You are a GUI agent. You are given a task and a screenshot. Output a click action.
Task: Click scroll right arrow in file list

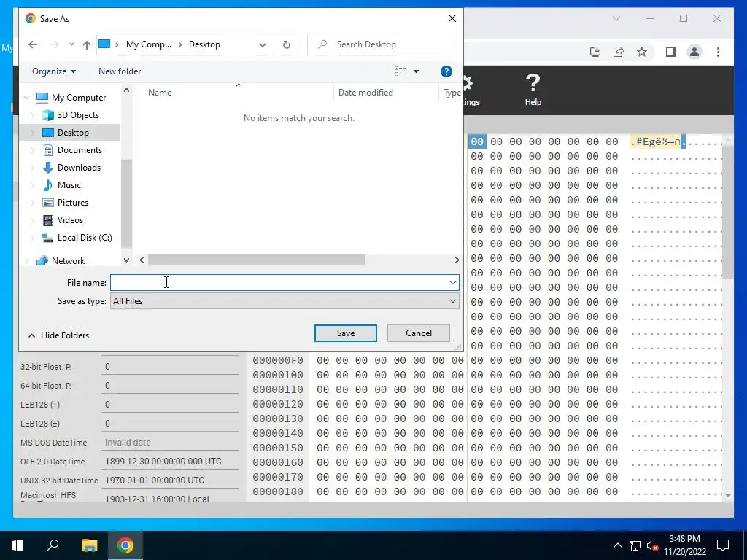(457, 260)
